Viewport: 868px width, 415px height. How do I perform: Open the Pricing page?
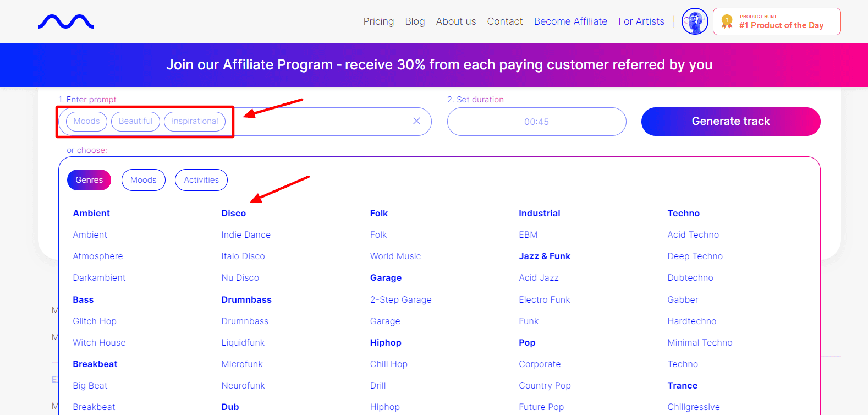[378, 21]
